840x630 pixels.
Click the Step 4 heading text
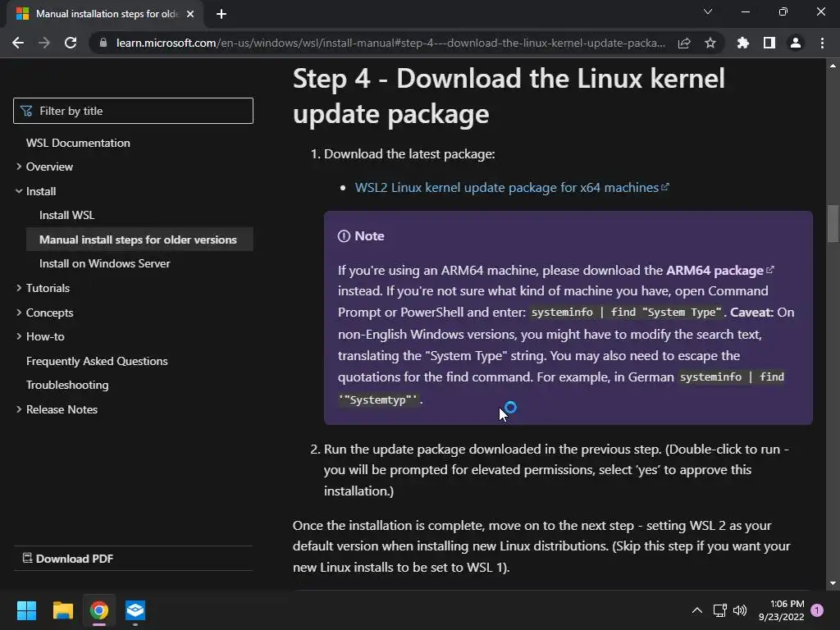tap(509, 97)
